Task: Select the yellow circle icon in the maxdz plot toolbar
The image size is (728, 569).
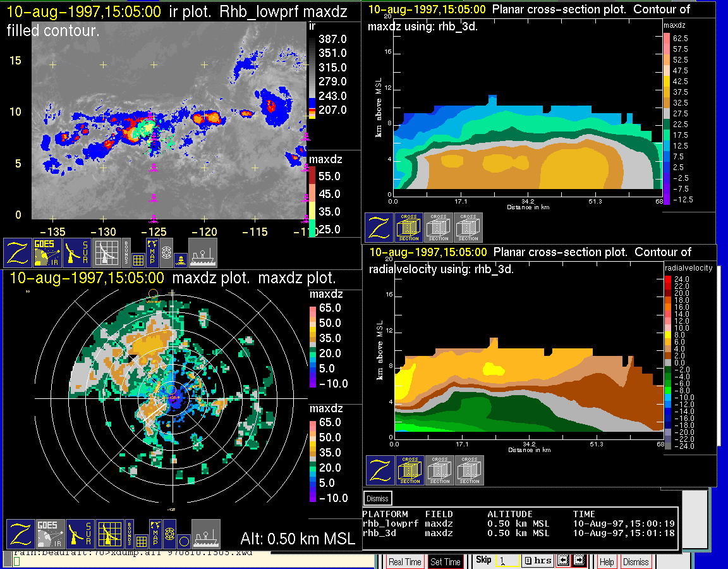Action: 184,541
